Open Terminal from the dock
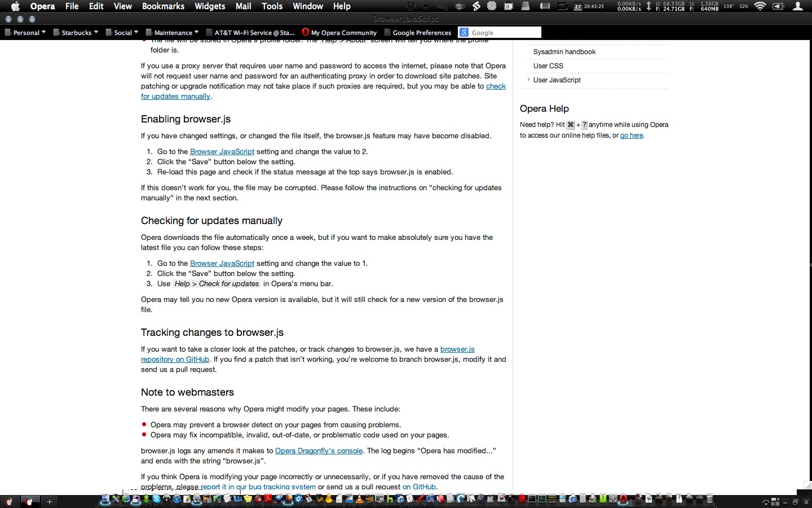Image resolution: width=812 pixels, height=508 pixels. point(532,499)
